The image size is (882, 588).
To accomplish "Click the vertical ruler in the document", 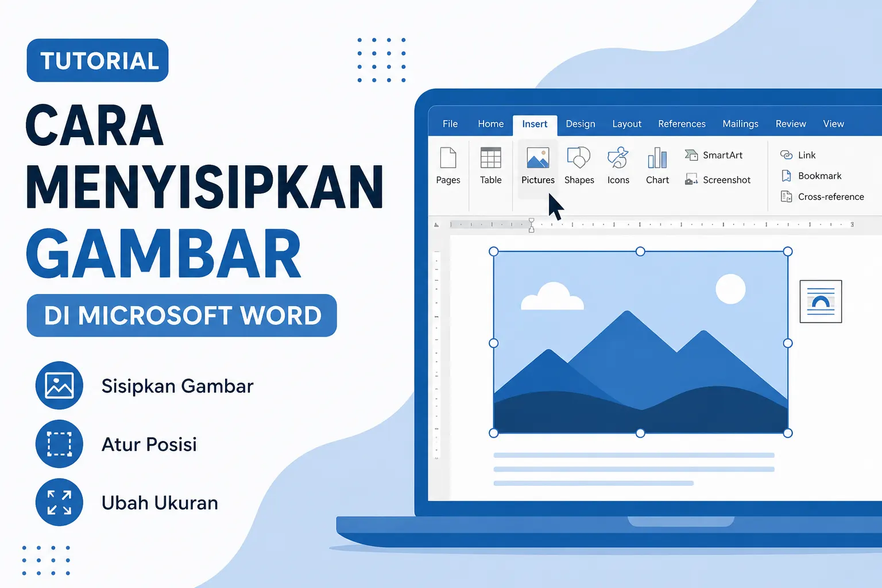I will (x=436, y=355).
